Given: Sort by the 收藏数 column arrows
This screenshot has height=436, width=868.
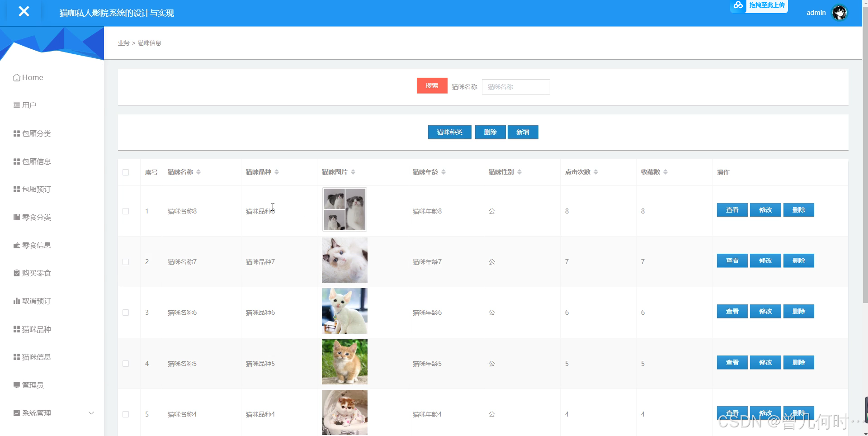Looking at the screenshot, I should coord(665,172).
